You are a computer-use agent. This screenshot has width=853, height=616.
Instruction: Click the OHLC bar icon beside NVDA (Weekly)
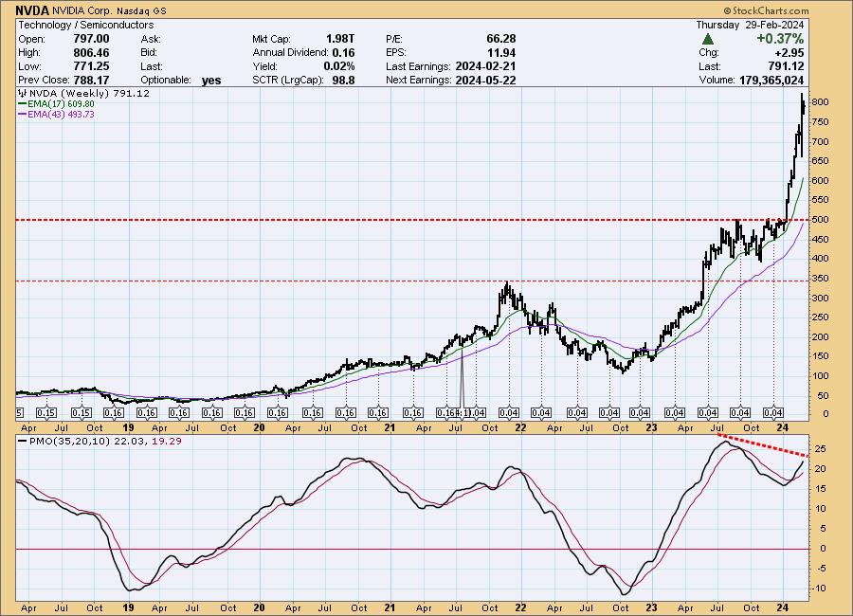(x=21, y=95)
